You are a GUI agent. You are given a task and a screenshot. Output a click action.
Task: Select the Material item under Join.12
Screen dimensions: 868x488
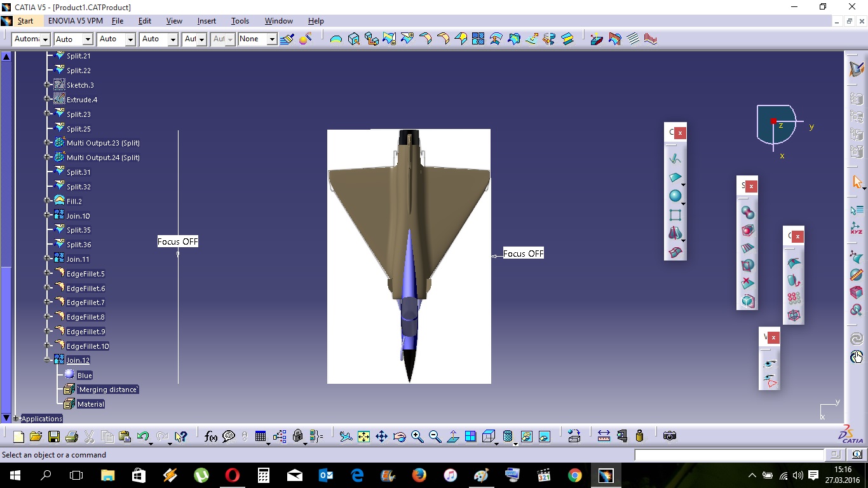[x=90, y=404]
